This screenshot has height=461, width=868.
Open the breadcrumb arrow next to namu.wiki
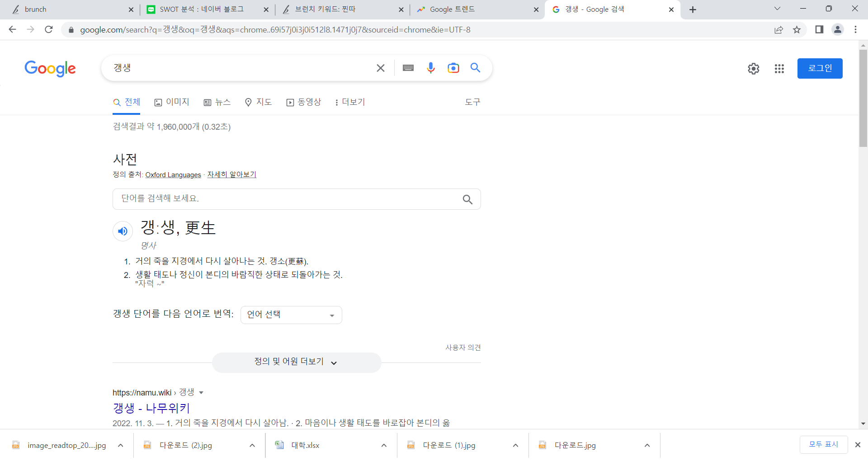tap(201, 393)
